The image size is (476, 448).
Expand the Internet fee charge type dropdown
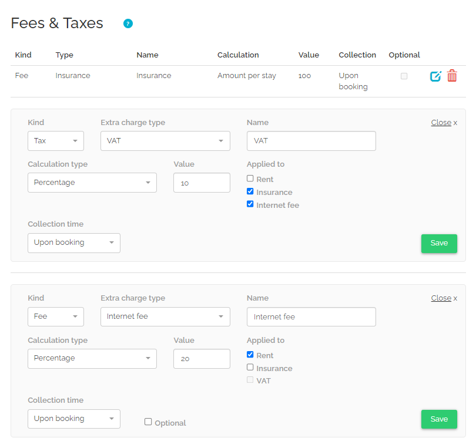(165, 316)
